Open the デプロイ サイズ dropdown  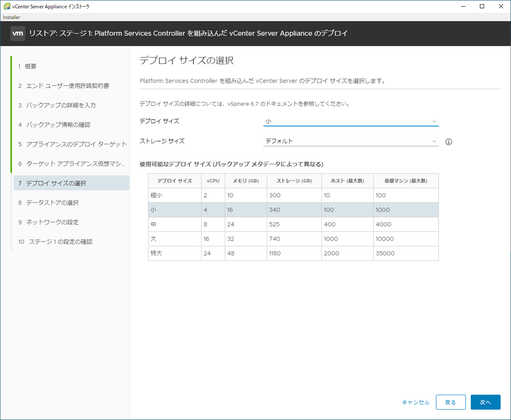[x=350, y=121]
